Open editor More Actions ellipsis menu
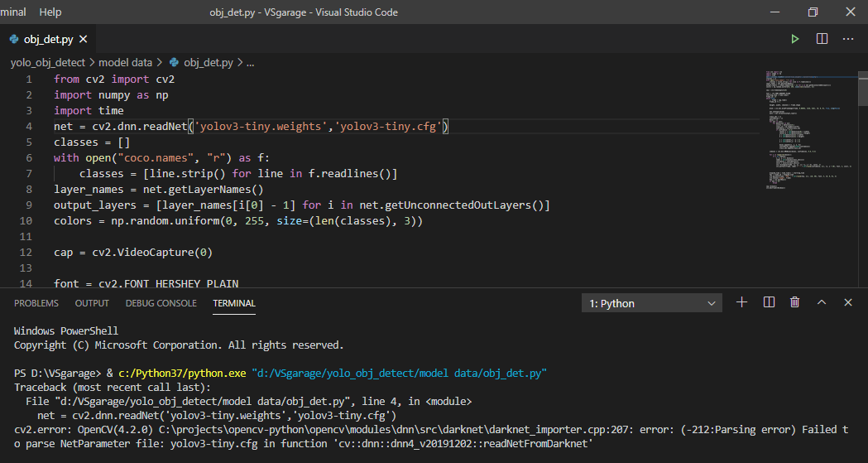The image size is (868, 463). pos(848,39)
